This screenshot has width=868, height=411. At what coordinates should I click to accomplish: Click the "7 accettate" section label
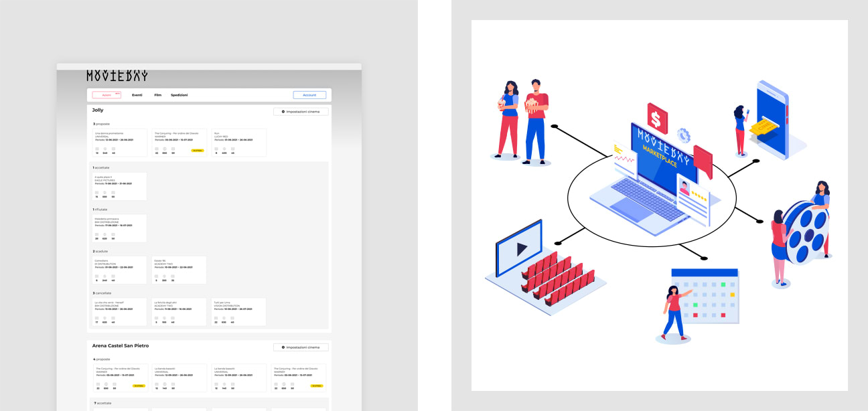102,403
